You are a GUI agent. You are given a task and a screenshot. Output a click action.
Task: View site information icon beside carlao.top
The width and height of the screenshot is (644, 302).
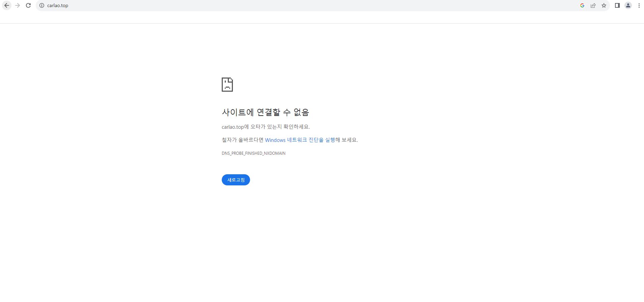pos(42,5)
